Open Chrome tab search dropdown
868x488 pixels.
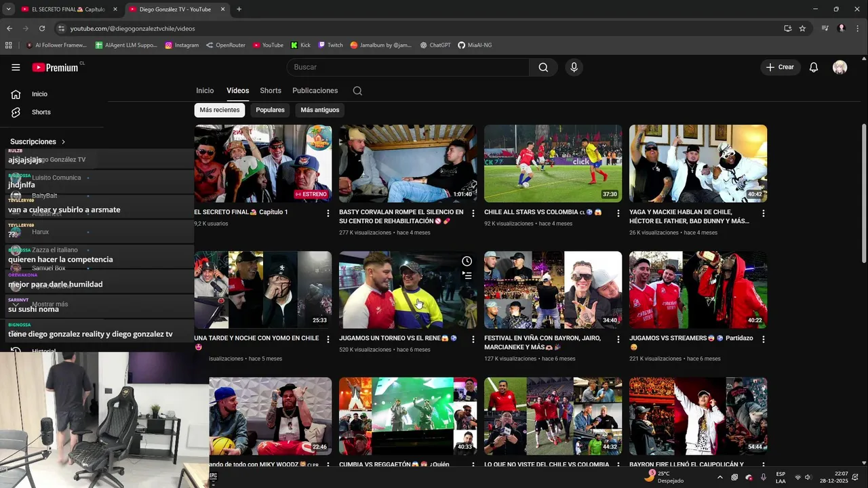[x=9, y=9]
